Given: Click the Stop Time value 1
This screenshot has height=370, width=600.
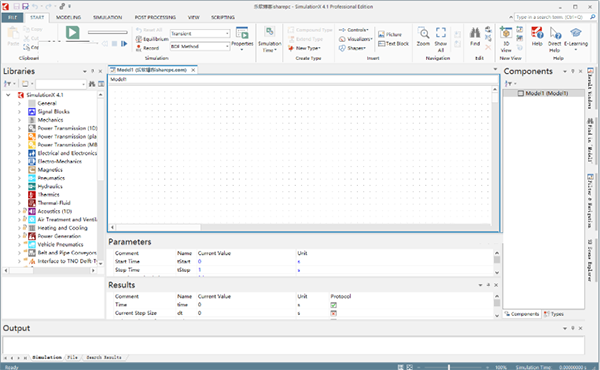Looking at the screenshot, I should (x=199, y=270).
